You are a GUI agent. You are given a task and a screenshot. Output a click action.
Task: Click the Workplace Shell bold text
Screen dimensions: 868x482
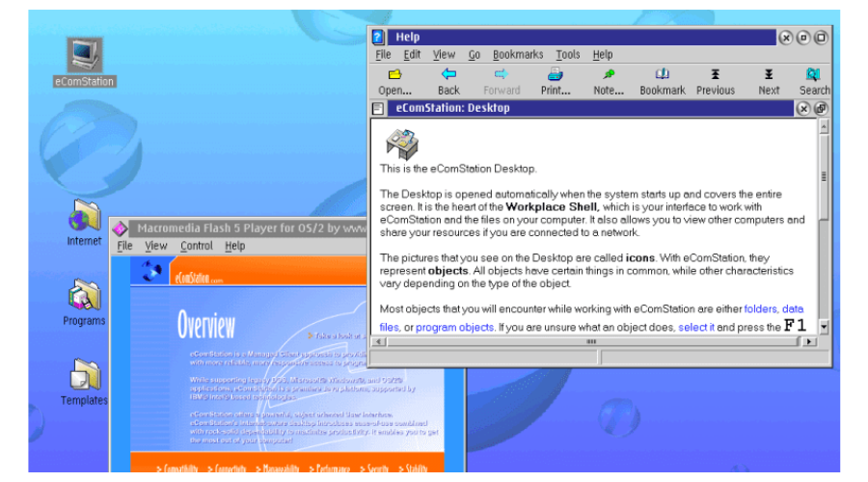pos(553,207)
